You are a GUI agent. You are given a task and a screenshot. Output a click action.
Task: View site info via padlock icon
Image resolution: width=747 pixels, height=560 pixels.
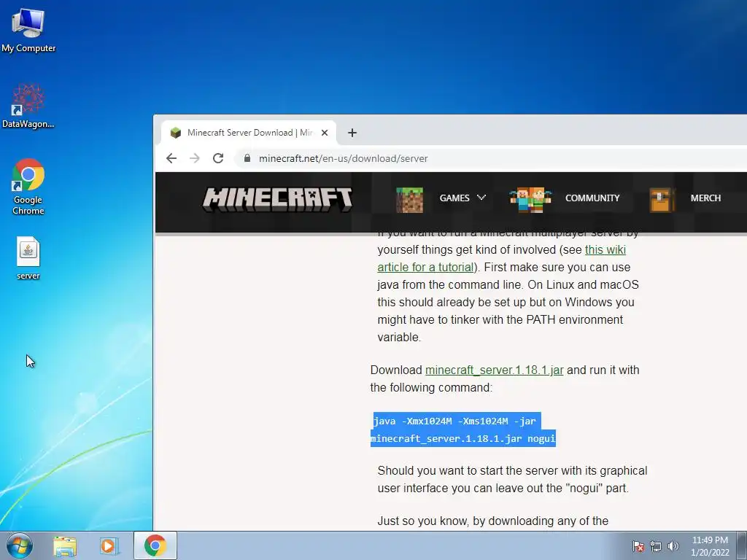point(247,158)
